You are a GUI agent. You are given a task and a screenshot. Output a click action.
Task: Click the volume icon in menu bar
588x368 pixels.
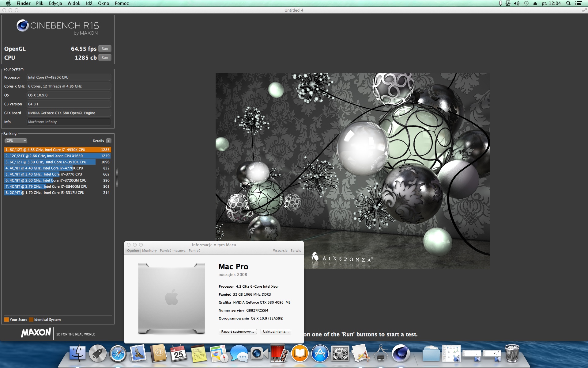pyautogui.click(x=517, y=3)
